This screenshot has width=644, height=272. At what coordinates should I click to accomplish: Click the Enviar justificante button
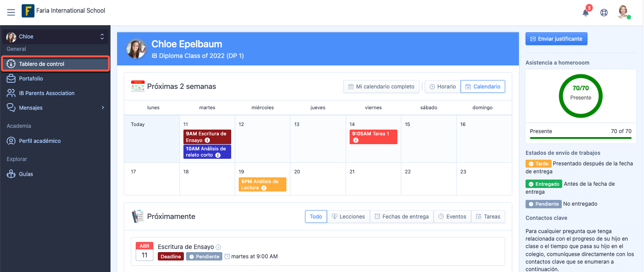pos(556,39)
